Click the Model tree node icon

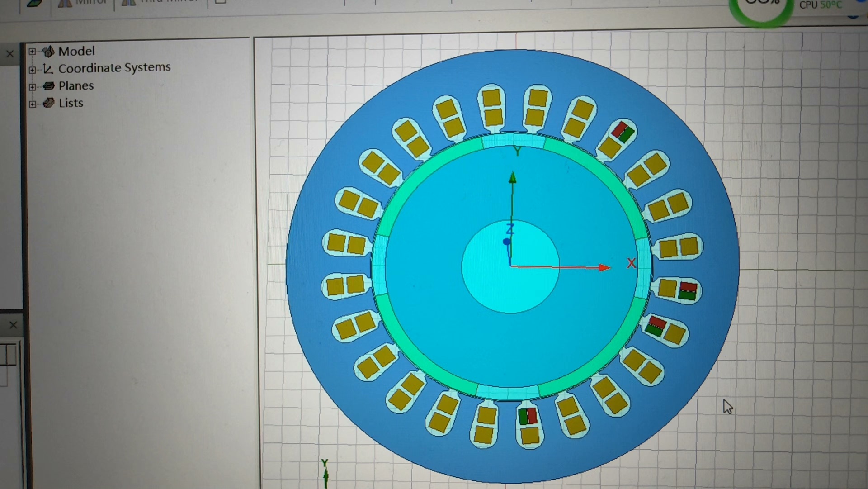click(48, 52)
